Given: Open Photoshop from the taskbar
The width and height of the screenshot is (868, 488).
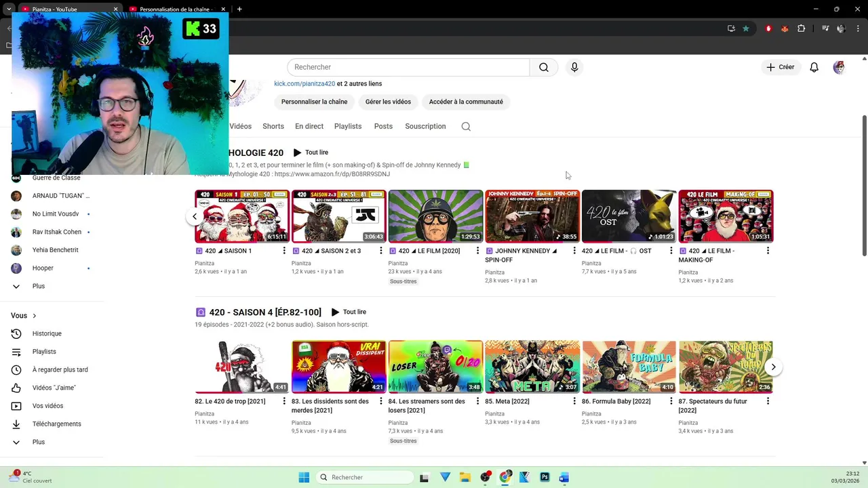Looking at the screenshot, I should point(545,477).
